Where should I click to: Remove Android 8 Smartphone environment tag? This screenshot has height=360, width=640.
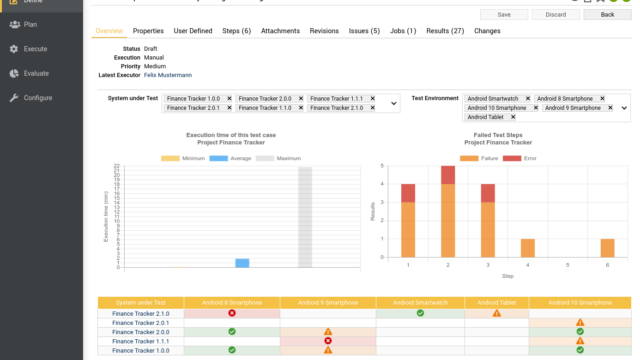click(x=602, y=98)
